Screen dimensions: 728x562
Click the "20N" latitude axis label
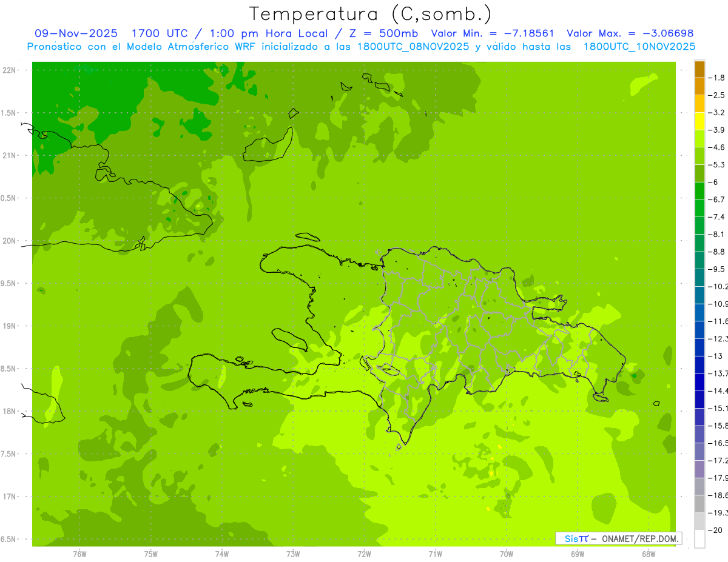tap(8, 241)
